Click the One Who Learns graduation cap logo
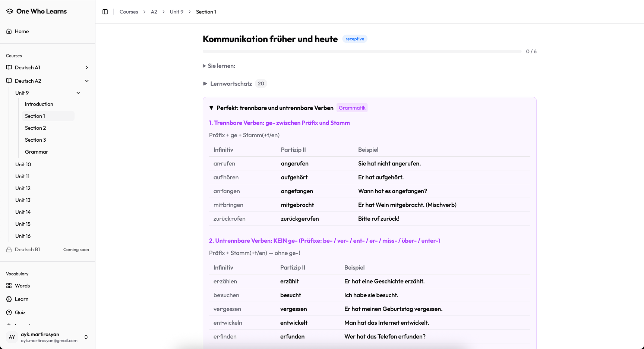 click(9, 11)
